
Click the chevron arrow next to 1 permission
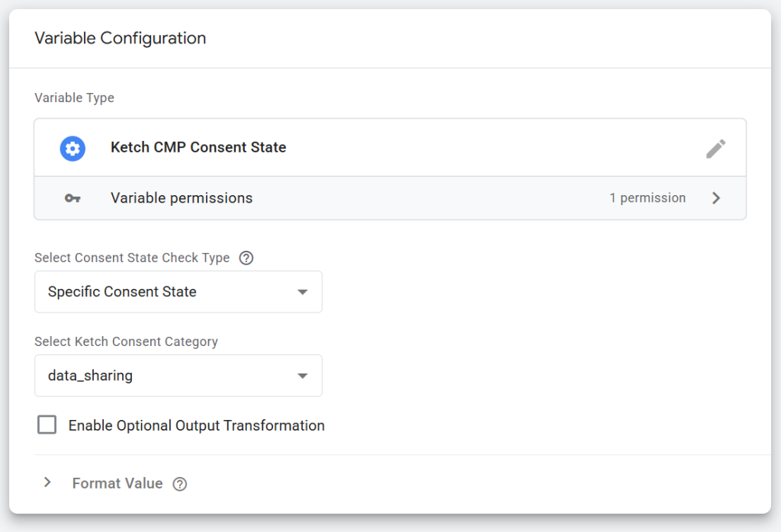(715, 198)
